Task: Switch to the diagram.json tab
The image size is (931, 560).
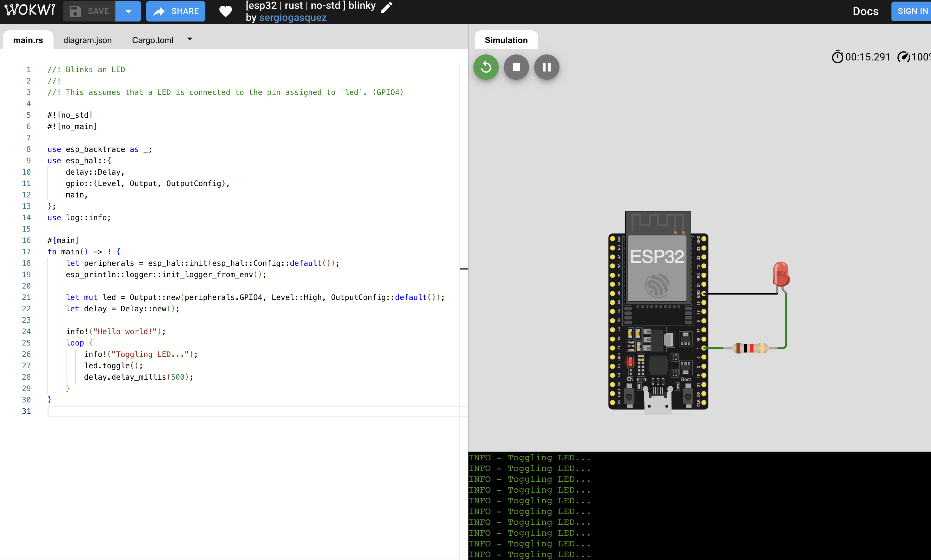Action: click(x=87, y=40)
